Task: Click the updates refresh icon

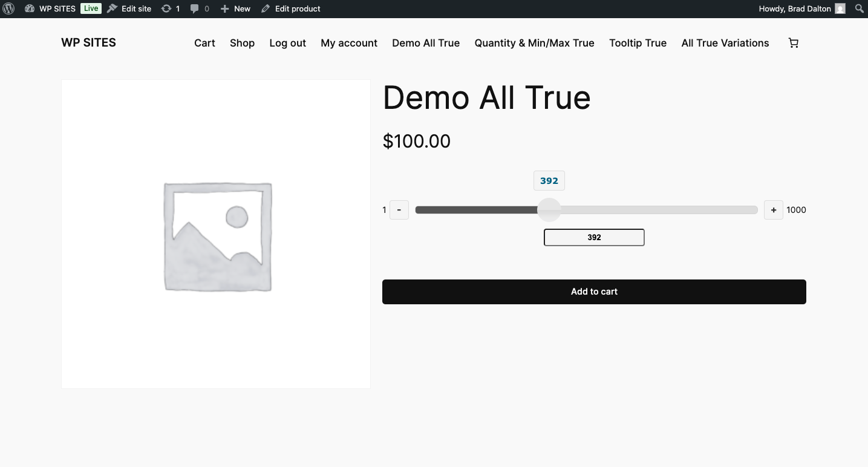Action: [166, 8]
